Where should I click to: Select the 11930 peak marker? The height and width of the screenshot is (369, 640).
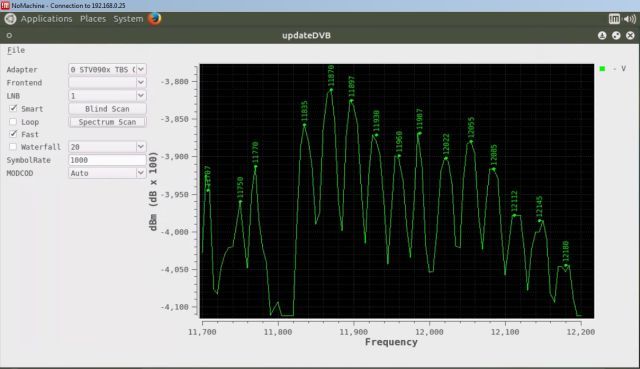(x=376, y=135)
